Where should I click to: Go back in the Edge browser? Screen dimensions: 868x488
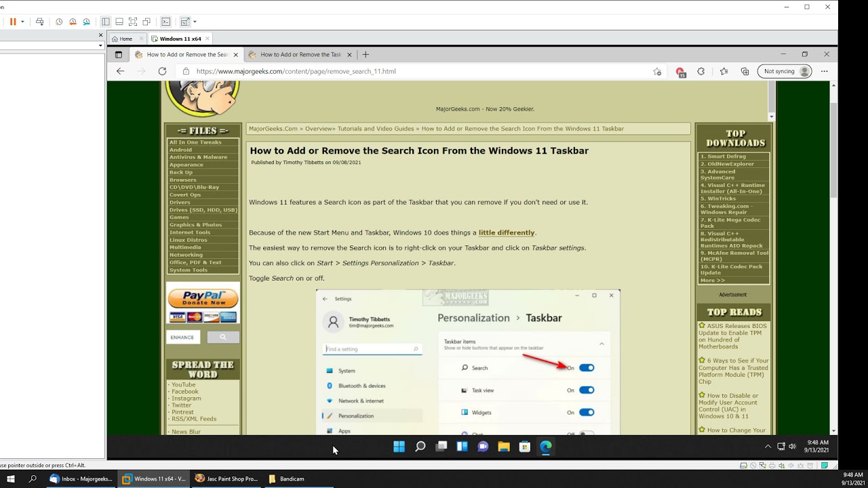120,71
